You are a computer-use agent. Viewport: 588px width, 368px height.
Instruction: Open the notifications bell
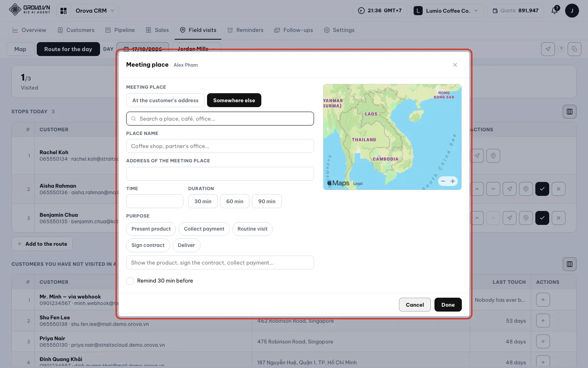click(x=555, y=11)
